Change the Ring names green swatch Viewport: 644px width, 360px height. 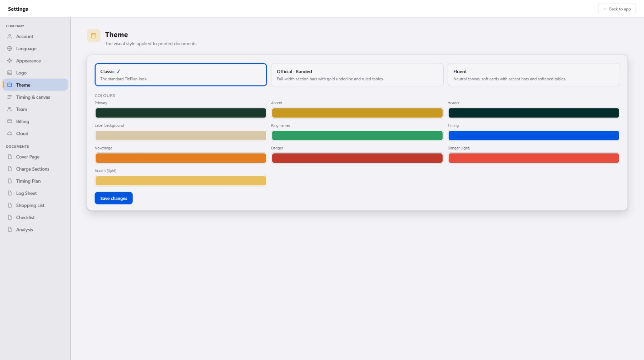coord(357,135)
